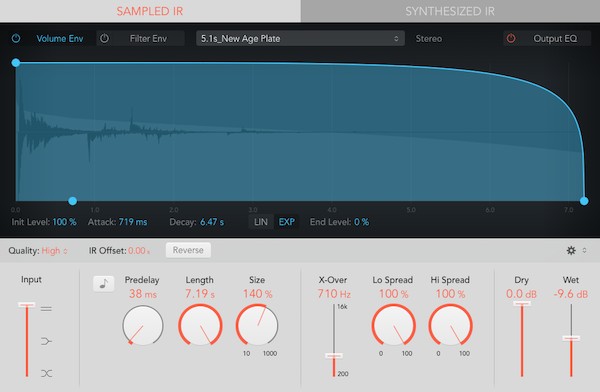Click the envelope init level point top-left
This screenshot has height=392, width=600.
[16, 62]
